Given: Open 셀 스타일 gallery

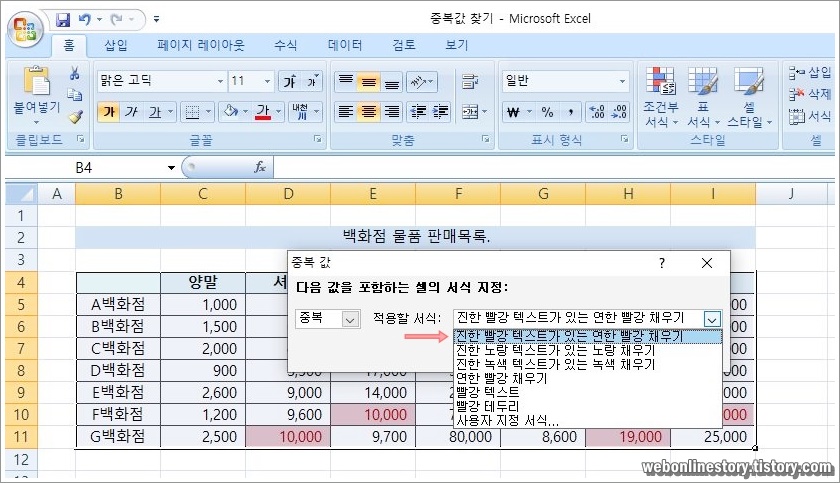Looking at the screenshot, I should [x=749, y=97].
